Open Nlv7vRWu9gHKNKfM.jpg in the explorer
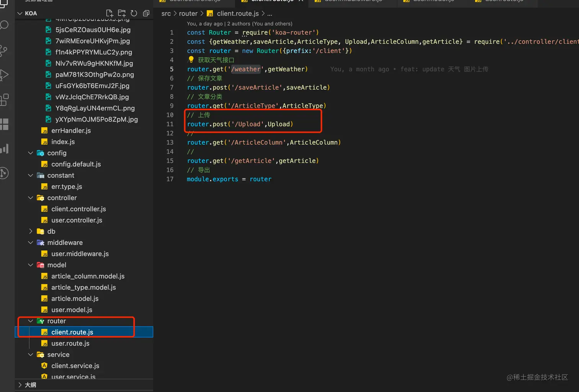This screenshot has width=579, height=392. point(94,63)
